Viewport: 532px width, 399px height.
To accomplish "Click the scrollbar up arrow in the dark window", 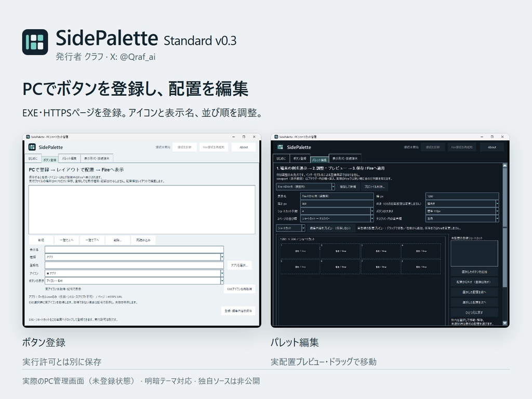I will (504, 165).
